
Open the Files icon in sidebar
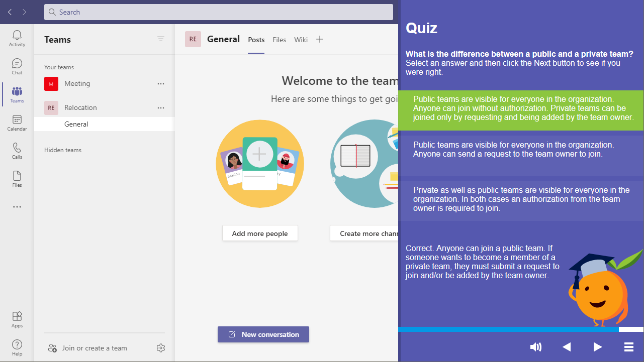pos(17,179)
